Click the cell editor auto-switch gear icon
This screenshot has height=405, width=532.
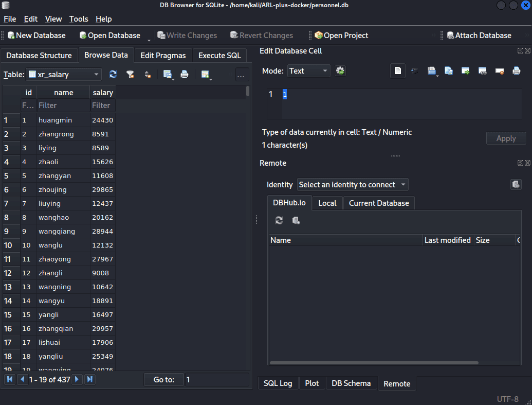340,71
